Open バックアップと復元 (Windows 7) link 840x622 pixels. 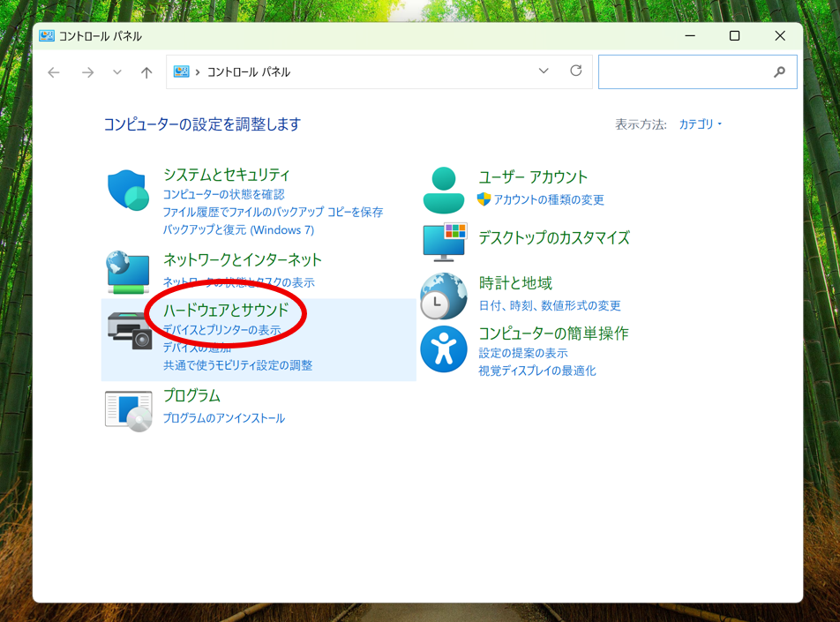click(x=238, y=230)
